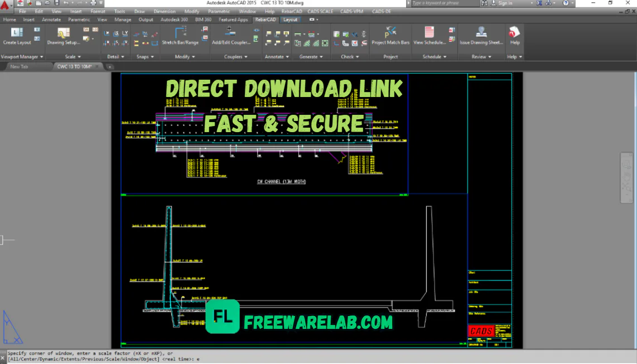This screenshot has width=637, height=364.
Task: Open the Draw menu
Action: pos(139,11)
